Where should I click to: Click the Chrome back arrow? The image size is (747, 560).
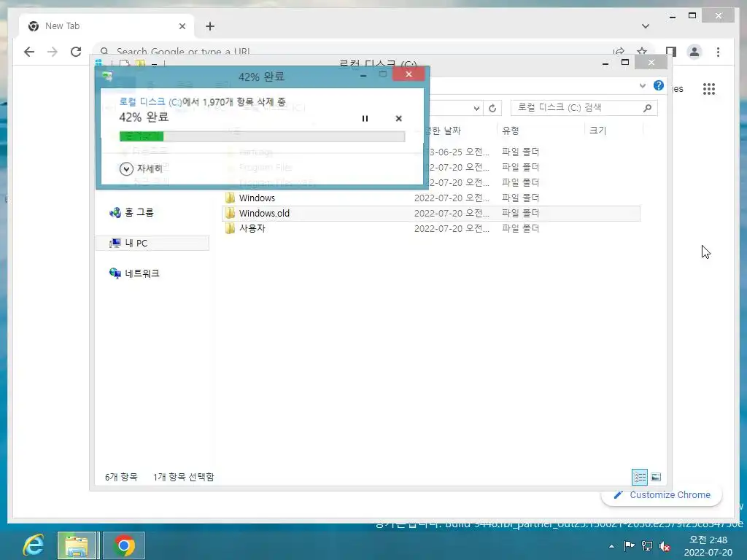pyautogui.click(x=29, y=52)
